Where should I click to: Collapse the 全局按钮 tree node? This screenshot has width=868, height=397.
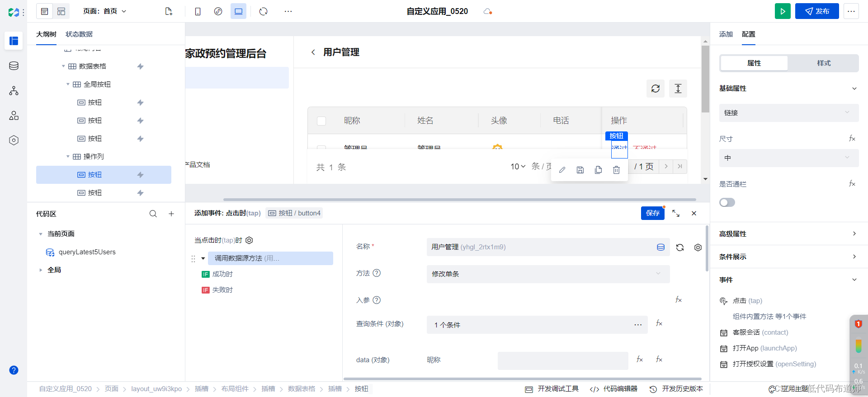click(68, 84)
